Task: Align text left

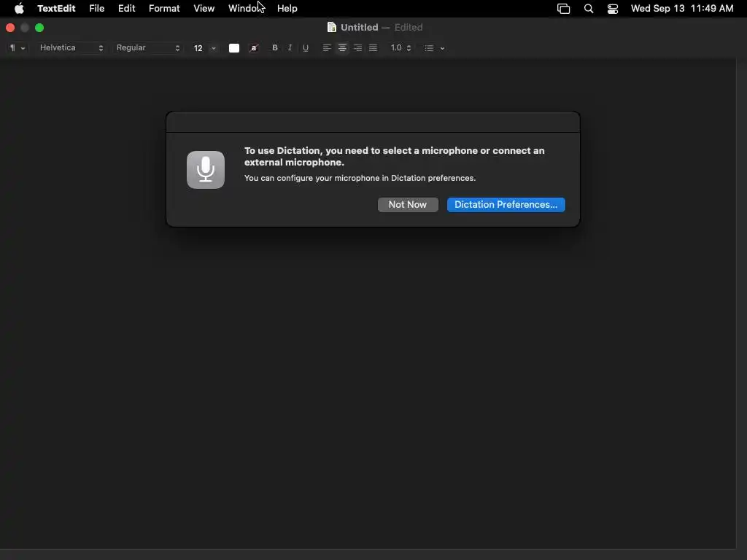Action: pos(327,48)
